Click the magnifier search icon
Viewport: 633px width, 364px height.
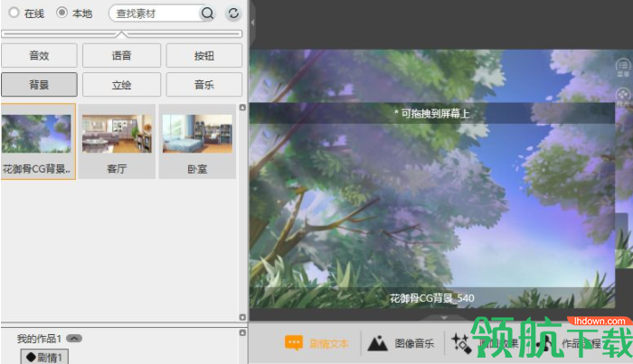tap(207, 14)
